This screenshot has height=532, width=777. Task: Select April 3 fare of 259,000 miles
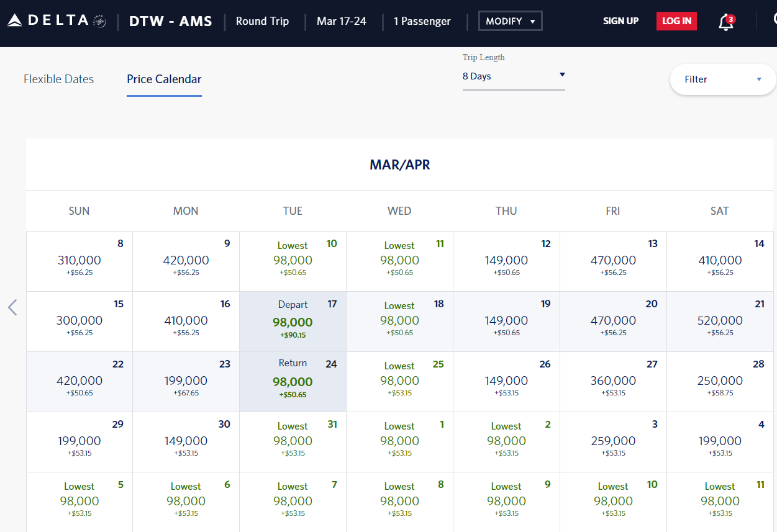pyautogui.click(x=613, y=441)
